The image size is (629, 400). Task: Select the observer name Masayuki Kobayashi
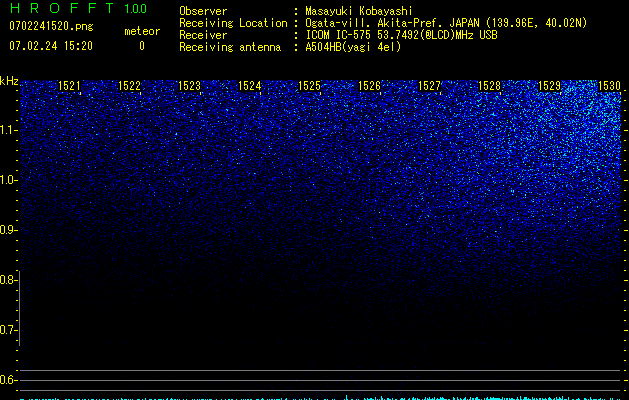(359, 11)
